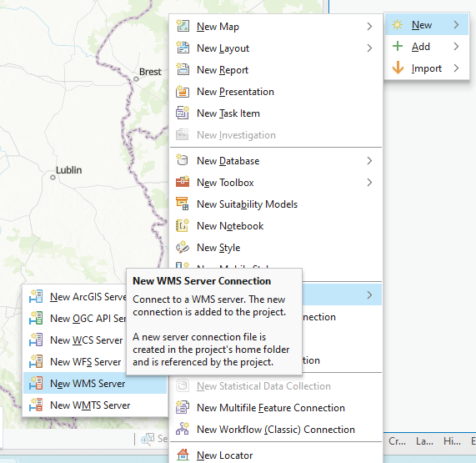Click the red New Toolbox icon

[x=183, y=182]
